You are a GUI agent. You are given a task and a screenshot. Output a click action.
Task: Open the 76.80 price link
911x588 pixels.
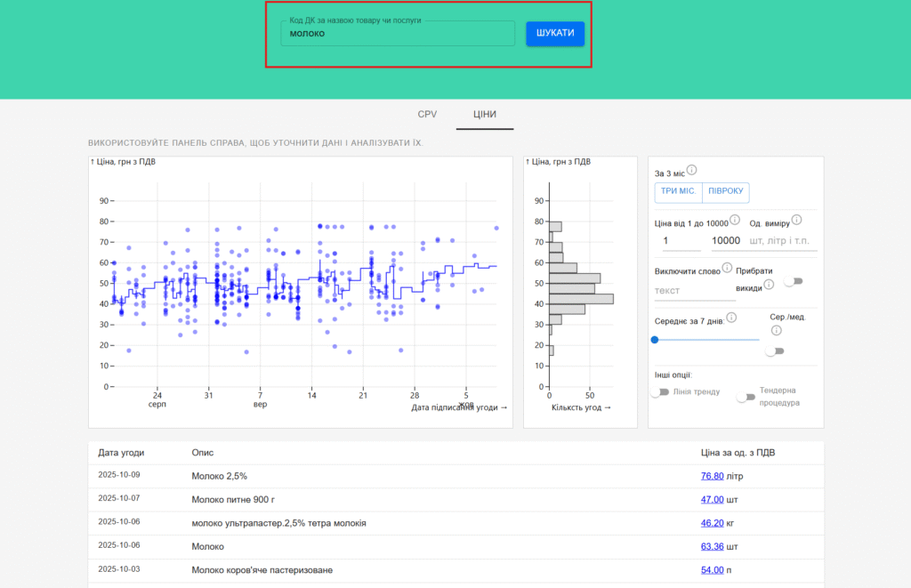[712, 476]
